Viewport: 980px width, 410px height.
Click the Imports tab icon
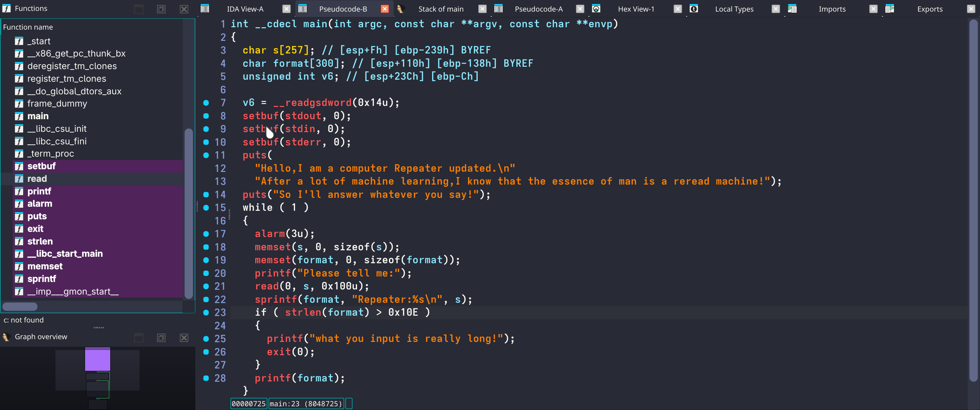click(792, 9)
